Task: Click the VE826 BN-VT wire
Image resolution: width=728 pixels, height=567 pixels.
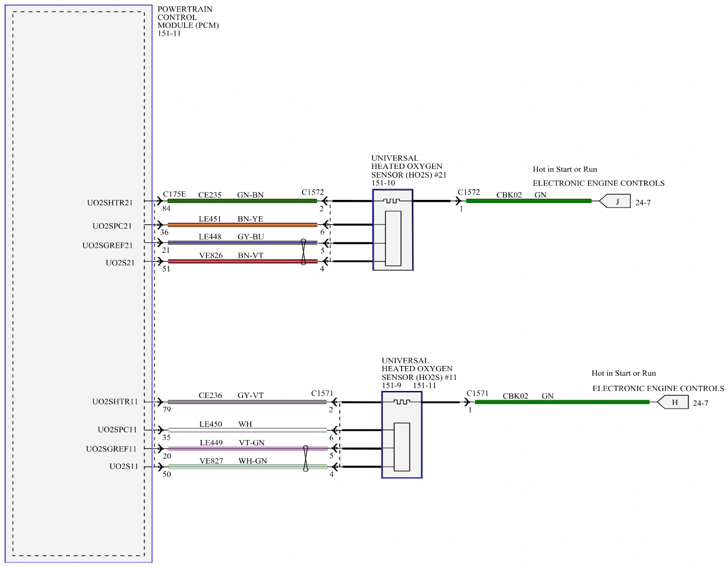Action: pyautogui.click(x=242, y=261)
